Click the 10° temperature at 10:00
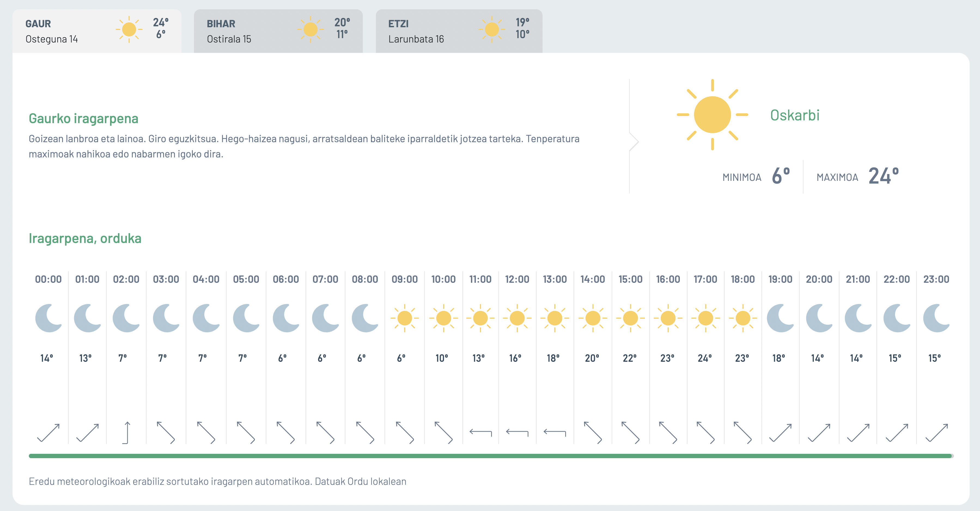 coord(442,358)
